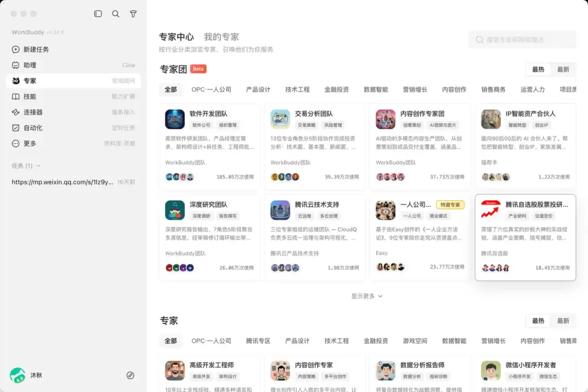The width and height of the screenshot is (588, 392).
Task: Click "185.05万次使用" usage count
Action: (x=235, y=177)
